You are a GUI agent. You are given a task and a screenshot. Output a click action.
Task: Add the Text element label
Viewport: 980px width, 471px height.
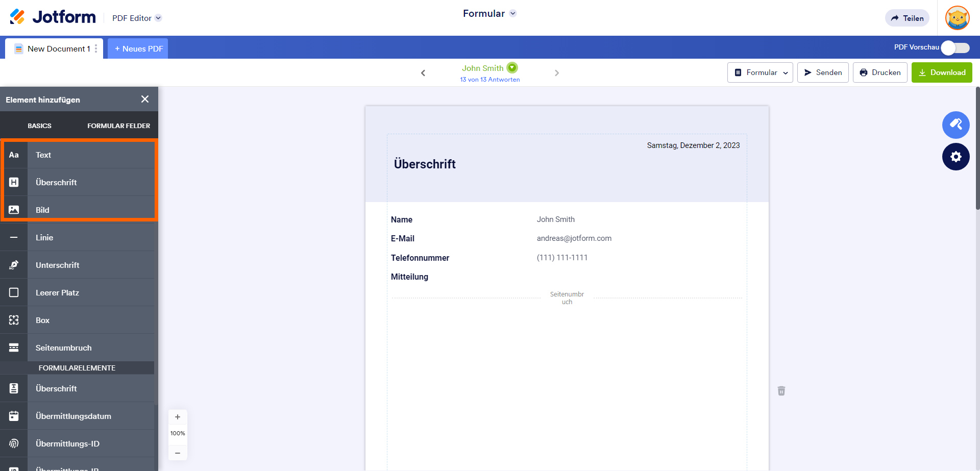click(43, 155)
